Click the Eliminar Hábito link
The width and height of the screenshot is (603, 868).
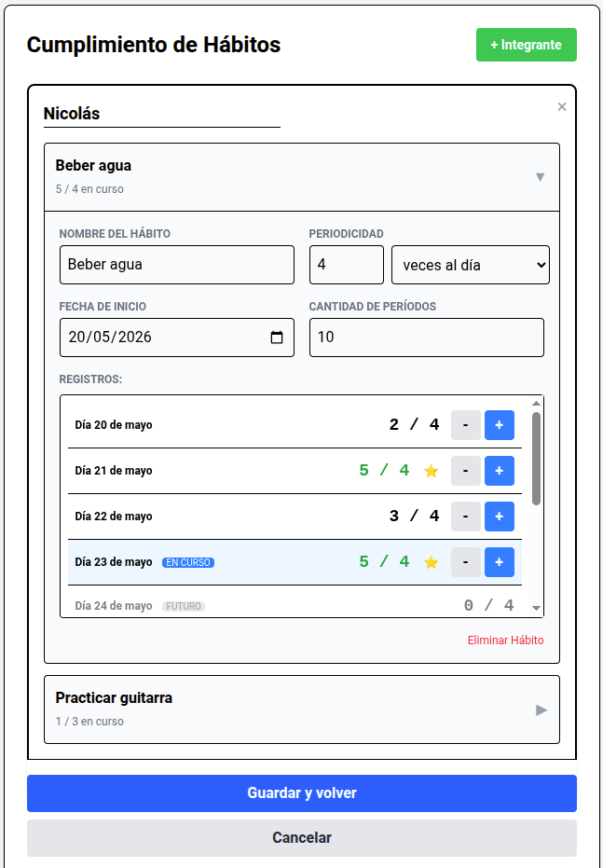click(x=506, y=641)
